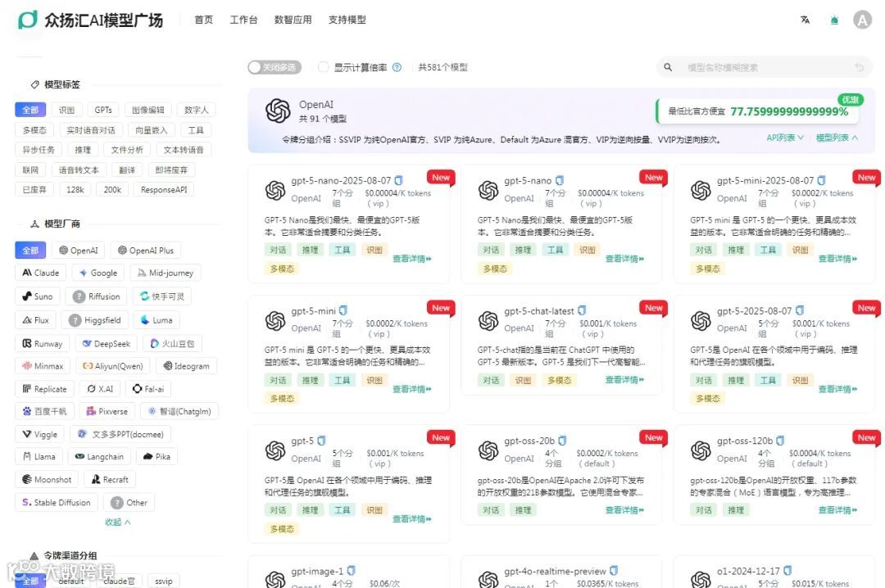Open the notification bell icon
Viewport: 885px width, 588px height.
pyautogui.click(x=834, y=20)
